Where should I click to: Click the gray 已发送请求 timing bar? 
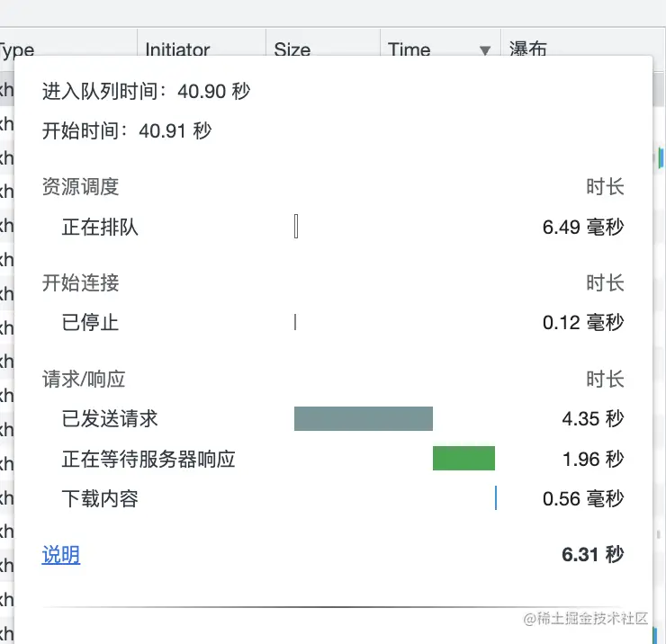(363, 418)
